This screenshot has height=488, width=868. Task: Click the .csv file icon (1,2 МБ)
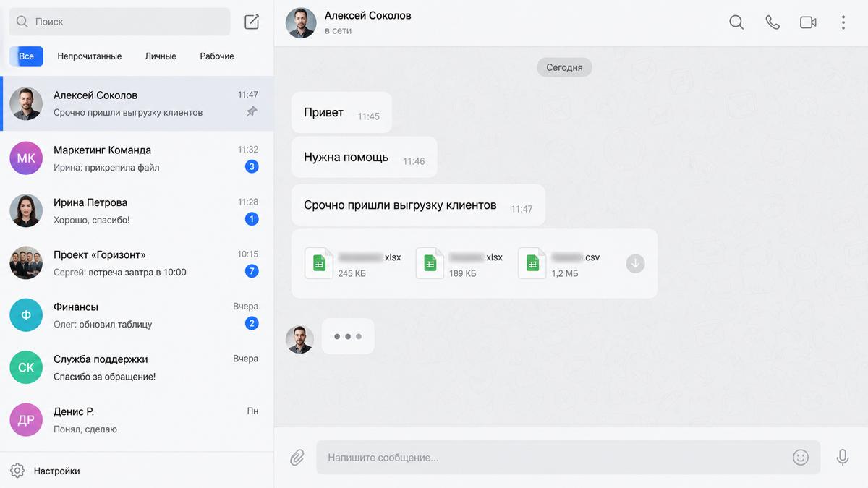[532, 263]
